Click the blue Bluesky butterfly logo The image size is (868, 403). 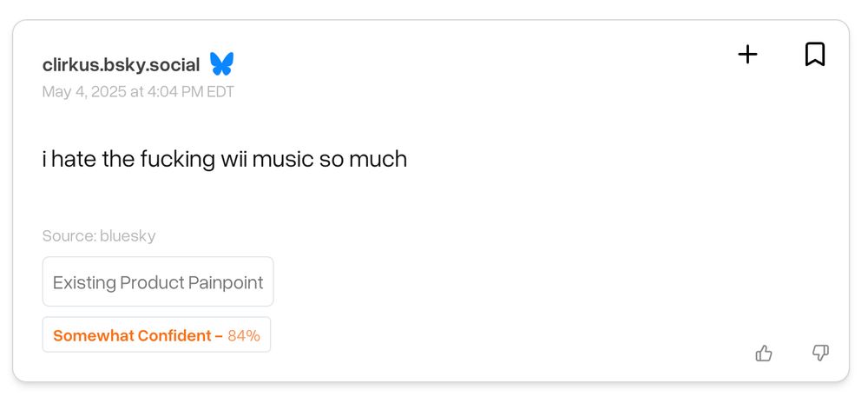click(x=221, y=64)
